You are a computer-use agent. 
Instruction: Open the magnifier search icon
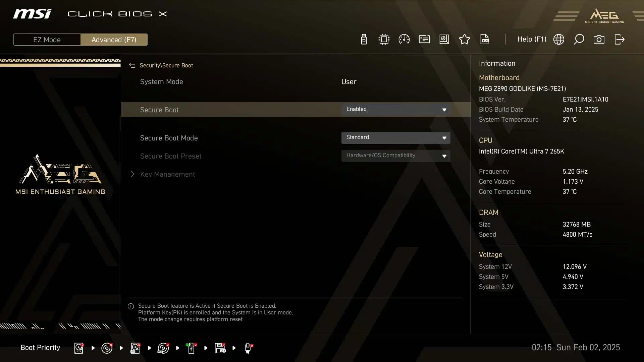[x=579, y=40]
